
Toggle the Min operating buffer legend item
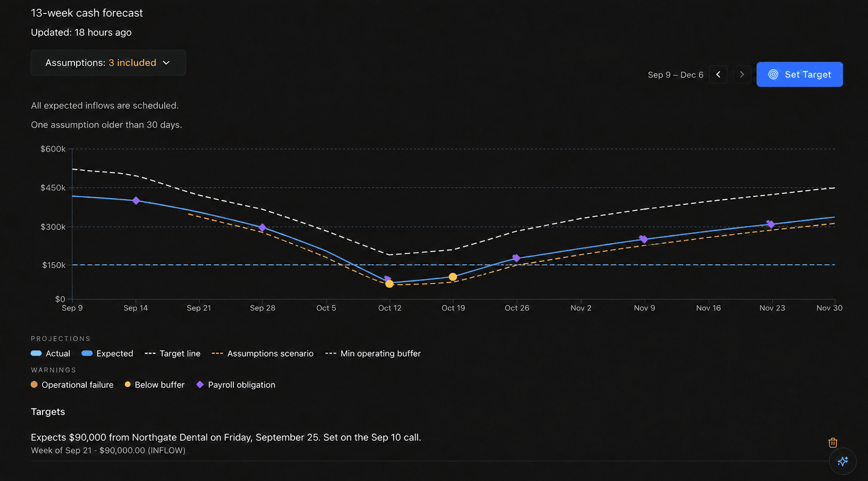tap(373, 354)
